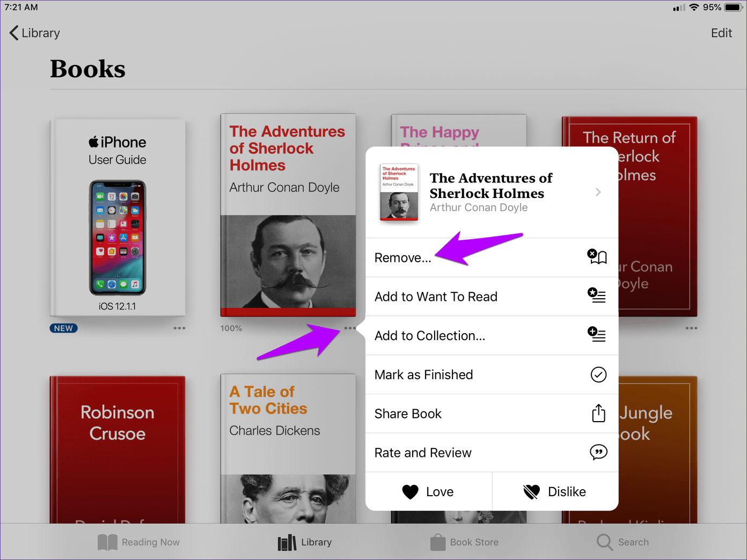The height and width of the screenshot is (560, 747).
Task: Click the Add to Want To Read icon
Action: (597, 296)
